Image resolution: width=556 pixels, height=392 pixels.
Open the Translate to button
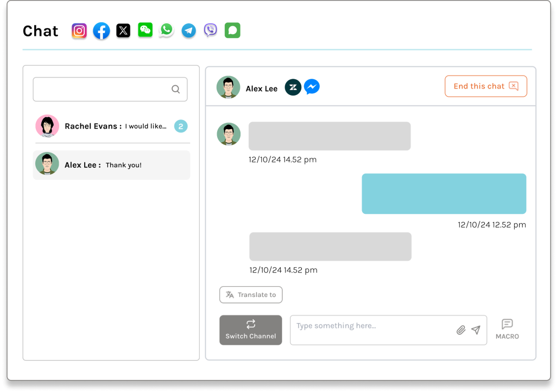[251, 295]
